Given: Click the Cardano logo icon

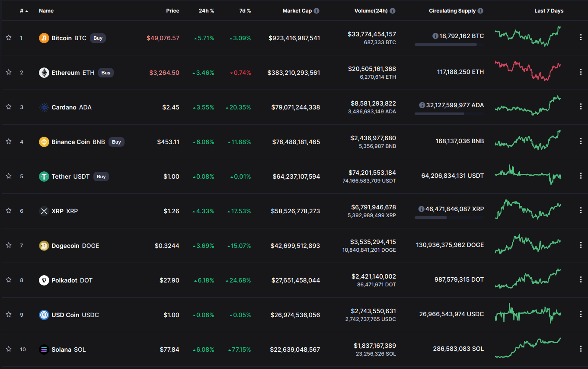Looking at the screenshot, I should click(x=44, y=107).
